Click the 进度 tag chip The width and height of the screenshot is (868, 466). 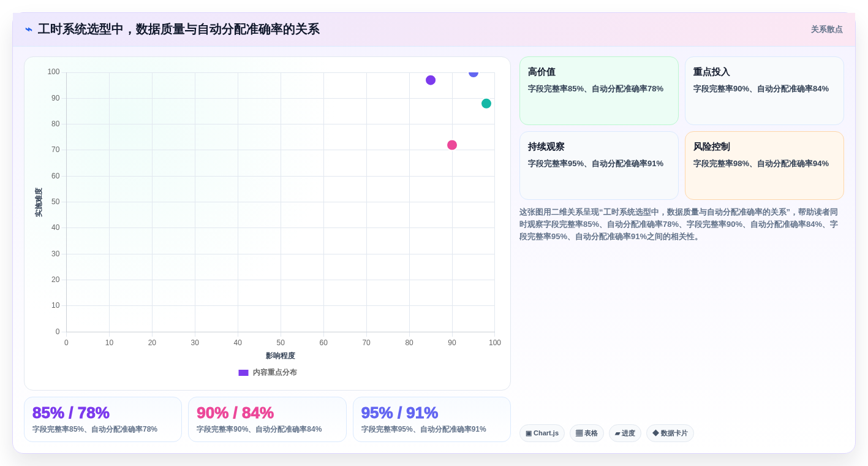coord(625,434)
